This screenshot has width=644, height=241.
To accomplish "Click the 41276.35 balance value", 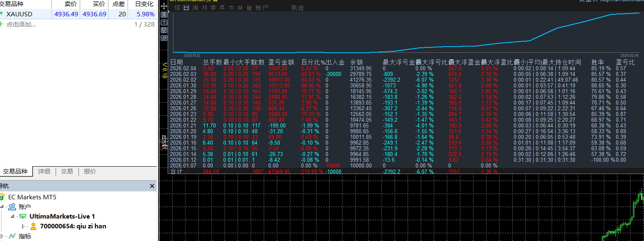I will 361,80.
